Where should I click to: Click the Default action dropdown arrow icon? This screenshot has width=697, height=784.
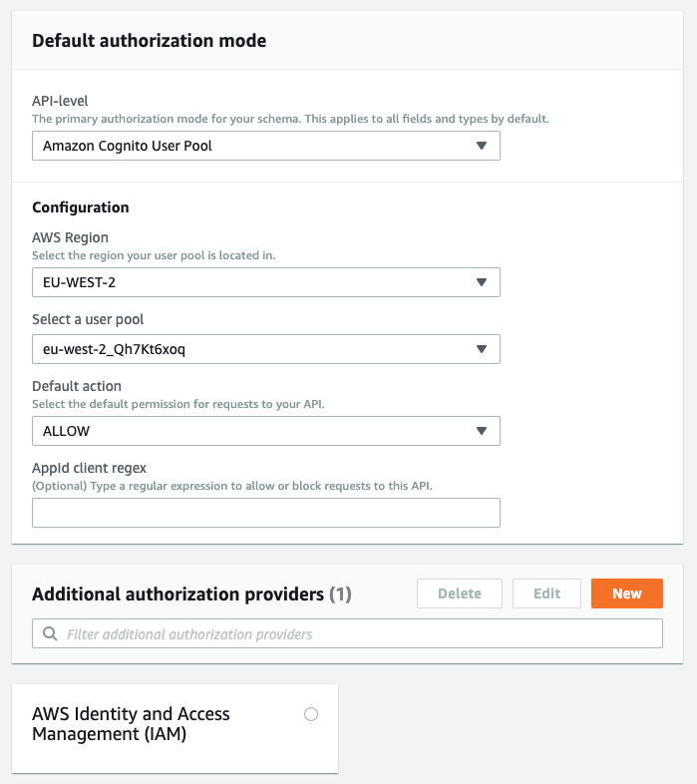click(482, 431)
